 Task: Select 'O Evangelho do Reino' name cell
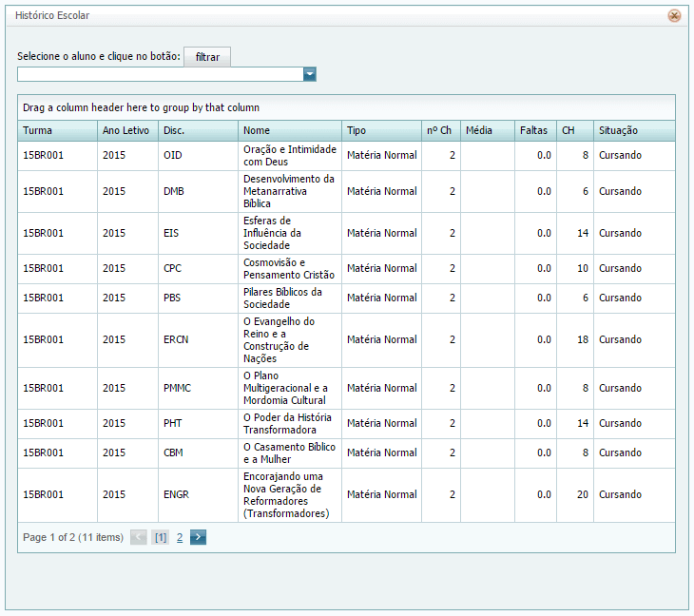(x=290, y=340)
